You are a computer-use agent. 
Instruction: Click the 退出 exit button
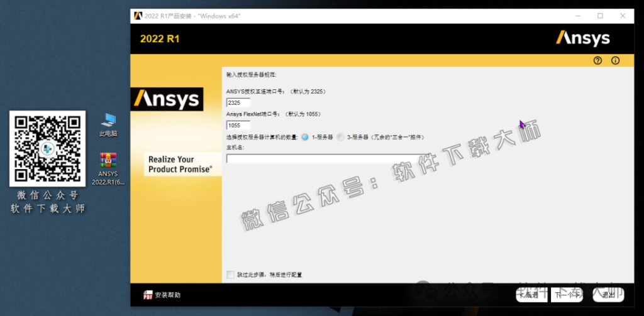tap(609, 295)
